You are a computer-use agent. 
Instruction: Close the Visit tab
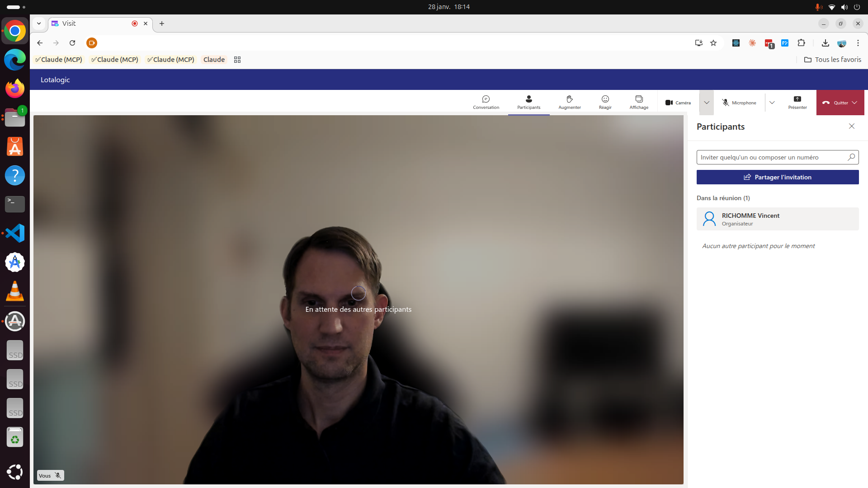pos(146,23)
